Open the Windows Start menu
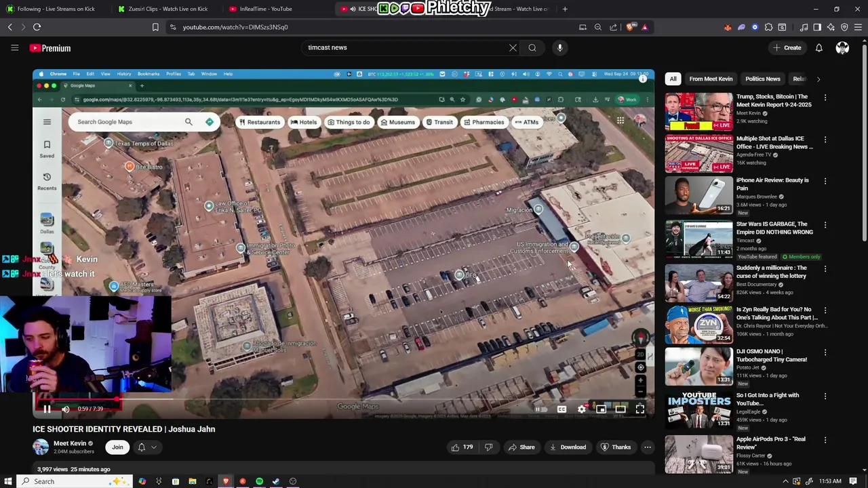 click(x=9, y=481)
